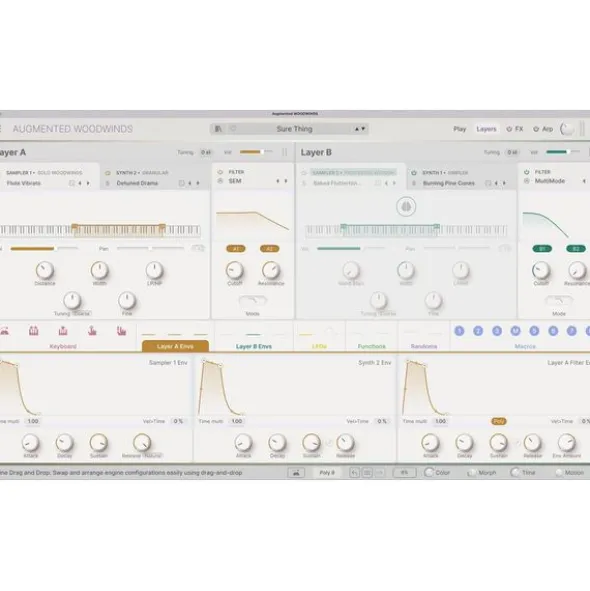Select the next filter type after SEM
Image resolution: width=590 pixels, height=591 pixels.
286,181
